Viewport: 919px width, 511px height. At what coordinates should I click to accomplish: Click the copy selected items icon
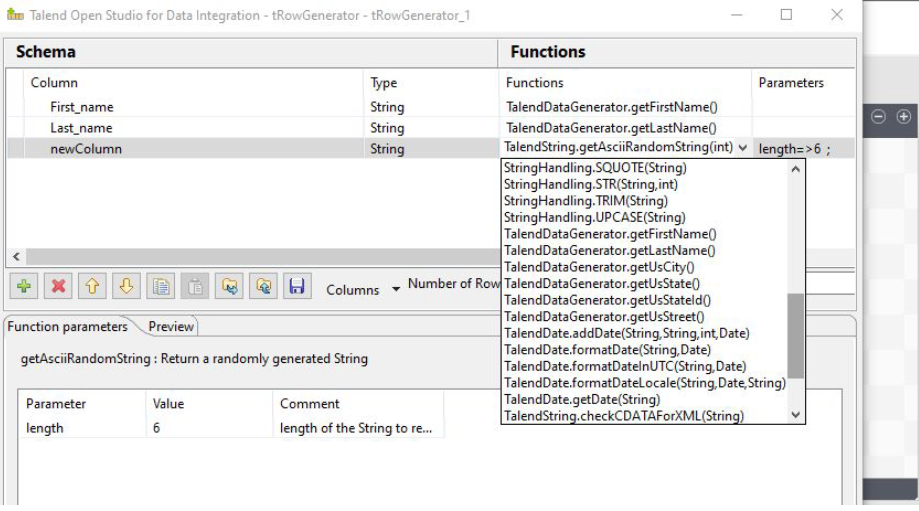point(161,287)
